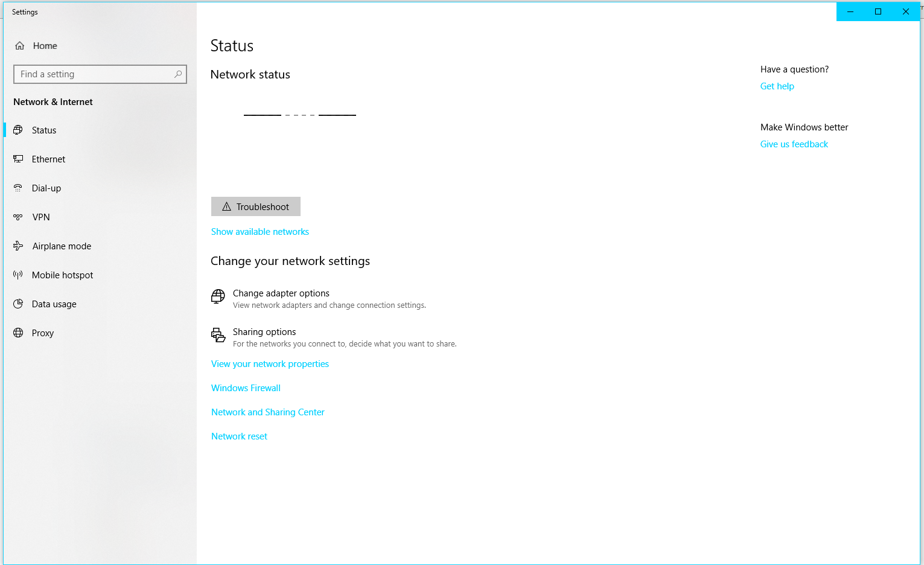
Task: Click the Sharing options printer icon
Action: click(218, 335)
